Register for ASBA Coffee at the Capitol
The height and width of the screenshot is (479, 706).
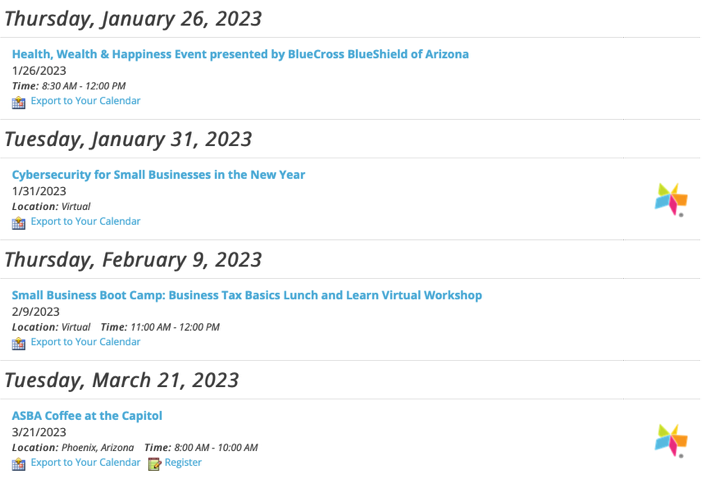pyautogui.click(x=183, y=462)
